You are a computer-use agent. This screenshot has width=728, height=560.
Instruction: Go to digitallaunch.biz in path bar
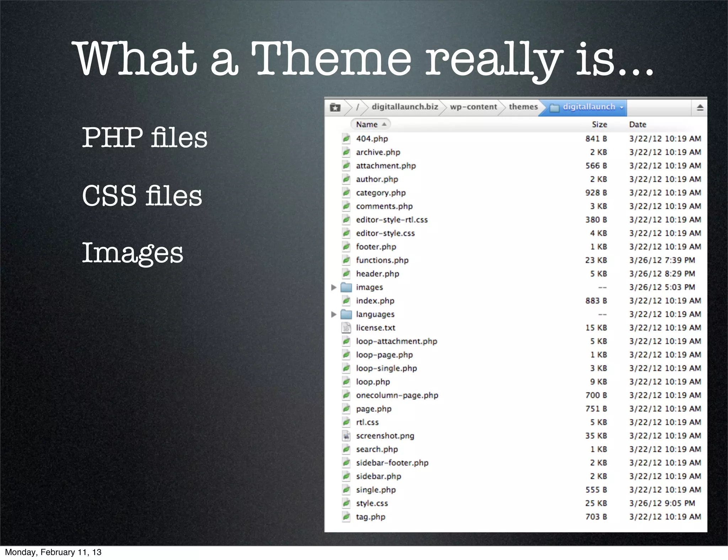click(x=405, y=107)
